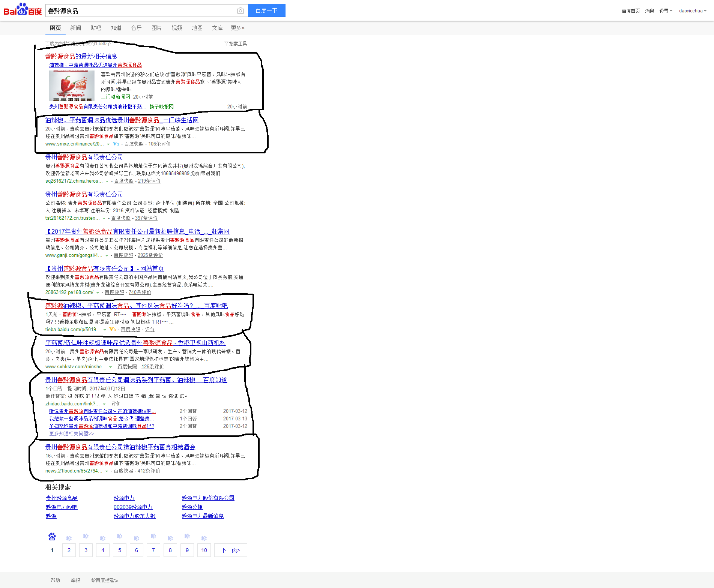Click the Baidu paw icon above page 1
The width and height of the screenshot is (714, 588).
point(52,537)
